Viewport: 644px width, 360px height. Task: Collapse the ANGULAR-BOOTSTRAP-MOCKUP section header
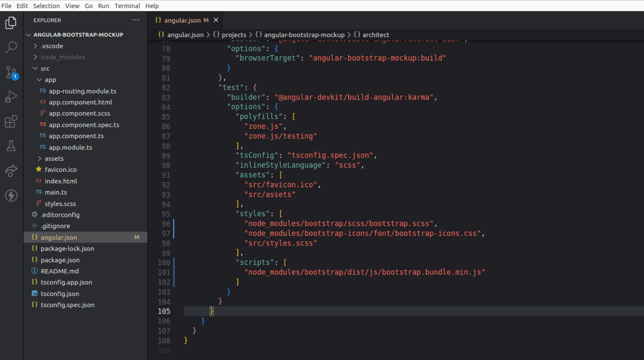pos(77,34)
